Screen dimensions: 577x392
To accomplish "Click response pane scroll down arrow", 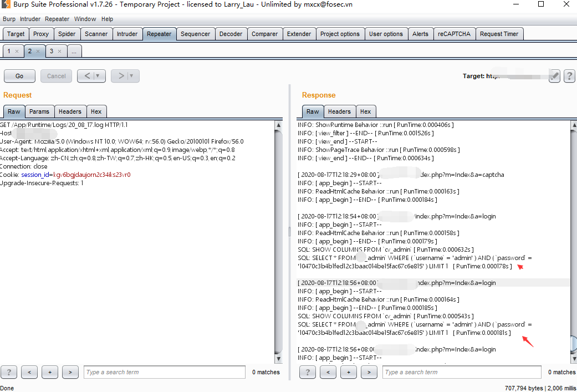I will 574,359.
